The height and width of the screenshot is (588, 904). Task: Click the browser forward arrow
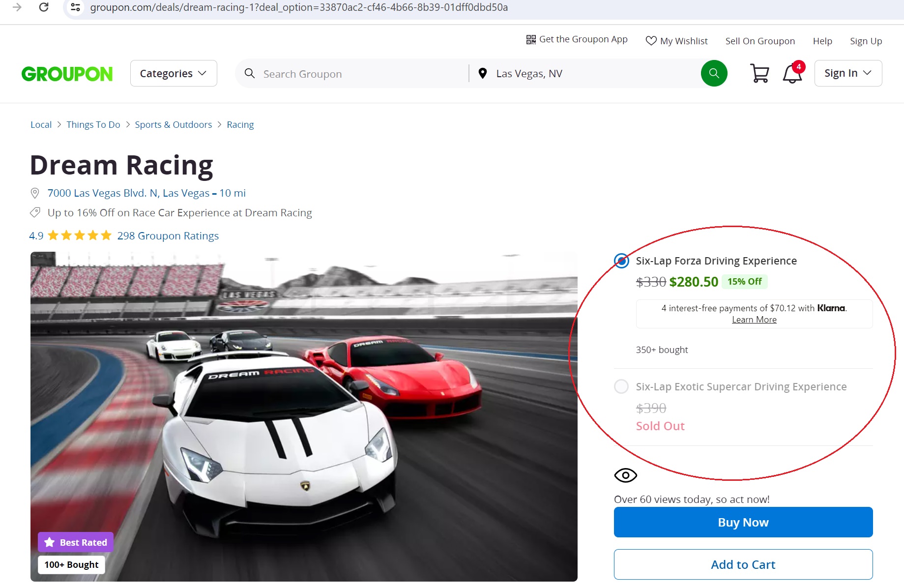tap(17, 7)
